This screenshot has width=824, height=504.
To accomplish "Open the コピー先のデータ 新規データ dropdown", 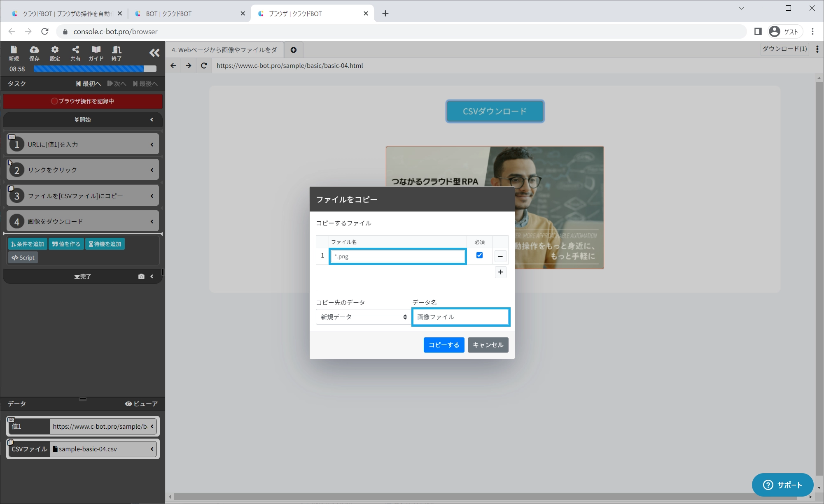I will coord(363,317).
